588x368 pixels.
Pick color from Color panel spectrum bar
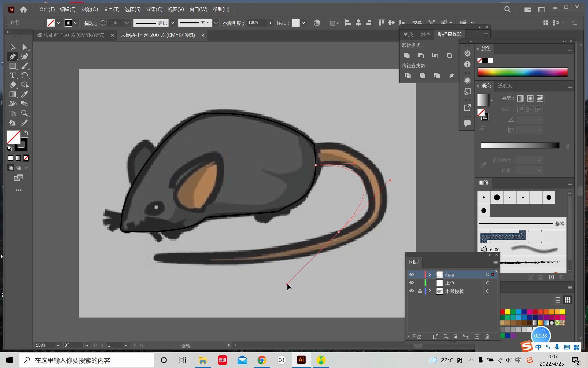tap(522, 72)
